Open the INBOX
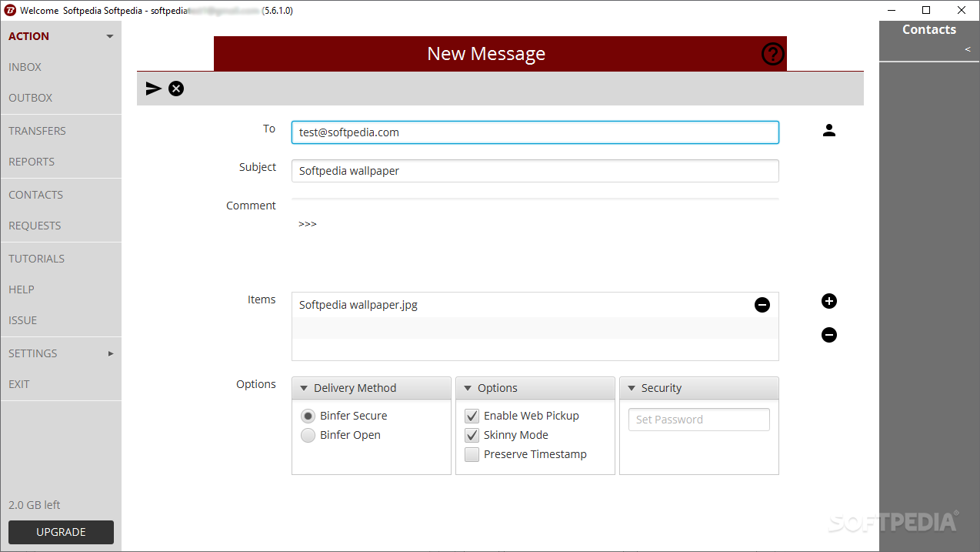This screenshot has width=980, height=552. point(25,67)
